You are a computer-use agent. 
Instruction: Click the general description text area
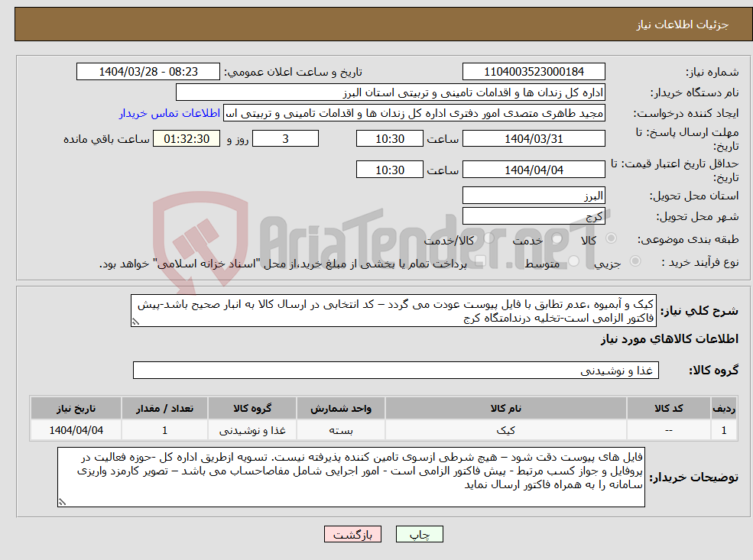pos(393,311)
